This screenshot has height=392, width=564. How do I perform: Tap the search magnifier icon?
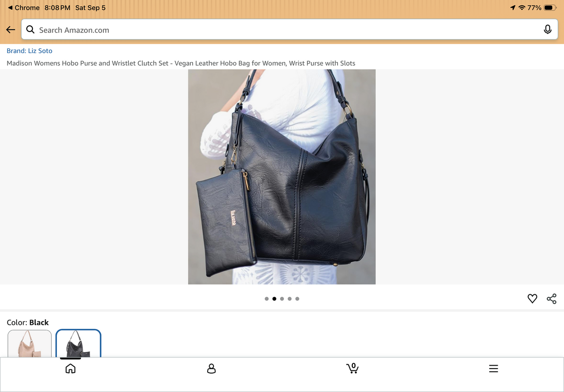coord(30,30)
